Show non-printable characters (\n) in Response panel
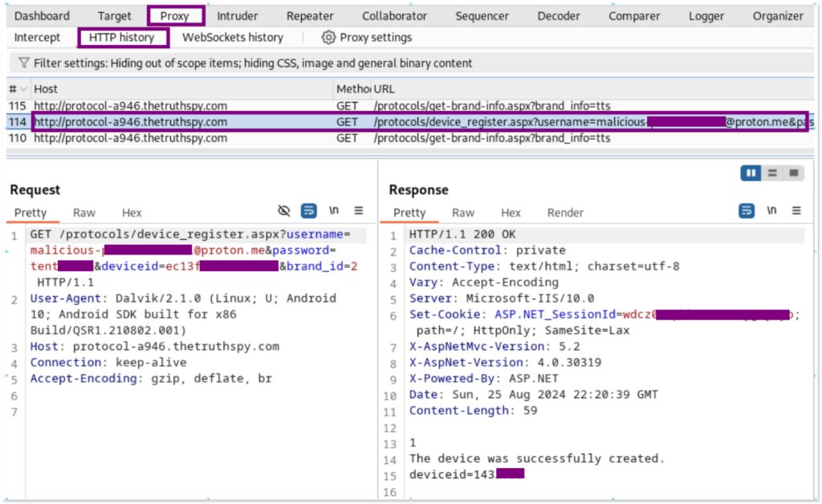Viewport: 822px width, 504px height. pyautogui.click(x=771, y=211)
